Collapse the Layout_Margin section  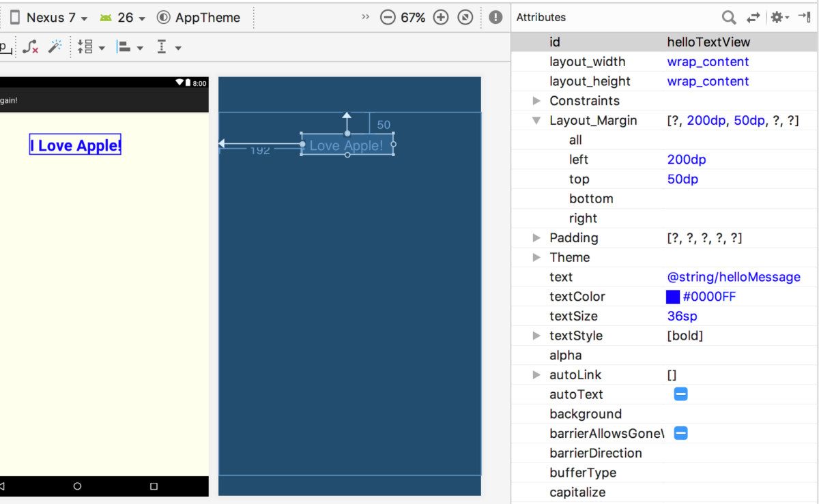tap(537, 121)
